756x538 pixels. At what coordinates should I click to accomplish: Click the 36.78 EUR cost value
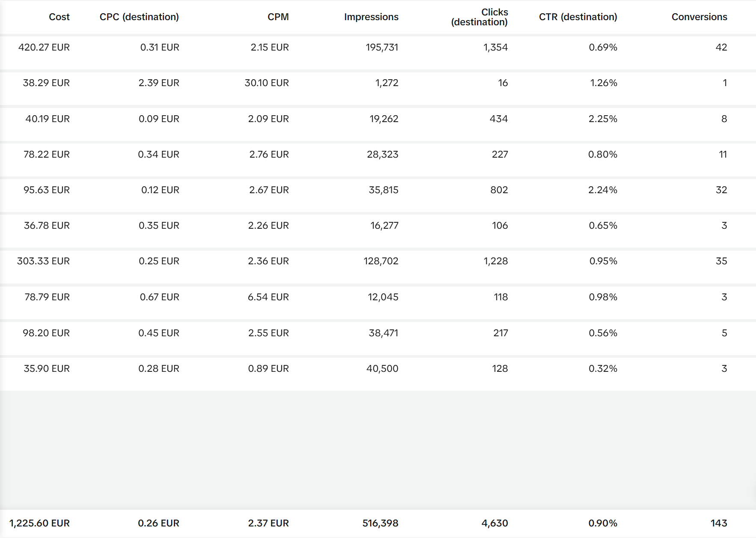pyautogui.click(x=47, y=226)
